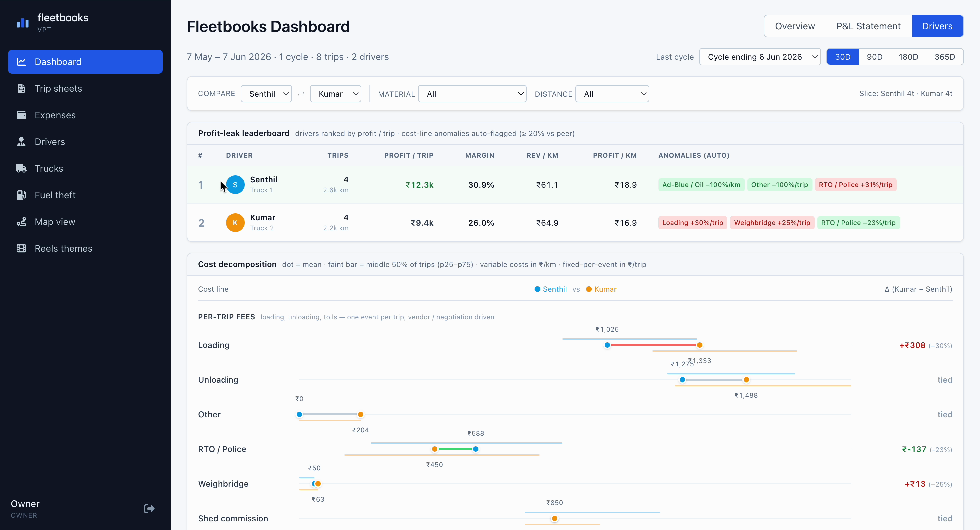Click Kumar's orange dot on the RTO / Police row
The image size is (980, 530).
(x=434, y=449)
